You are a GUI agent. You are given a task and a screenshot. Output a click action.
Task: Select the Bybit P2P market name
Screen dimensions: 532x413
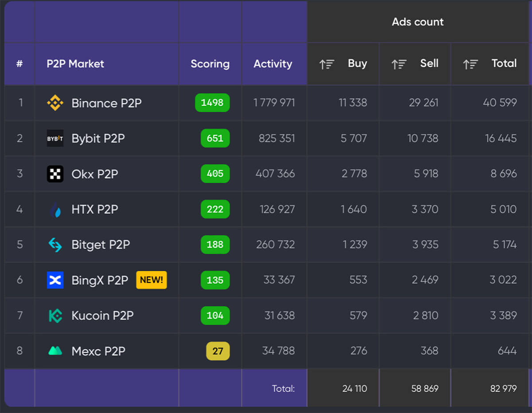(x=98, y=138)
